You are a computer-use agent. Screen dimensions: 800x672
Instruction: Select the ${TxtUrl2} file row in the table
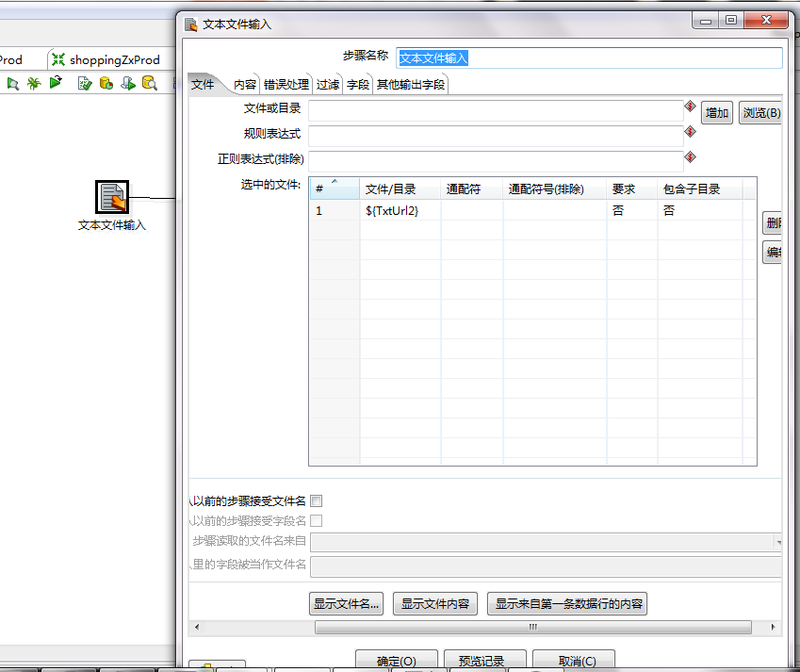(394, 210)
